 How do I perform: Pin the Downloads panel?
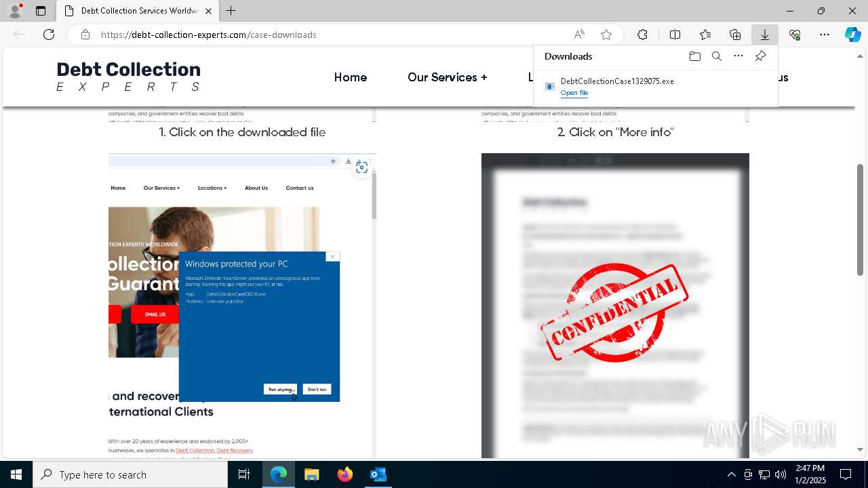(x=760, y=56)
